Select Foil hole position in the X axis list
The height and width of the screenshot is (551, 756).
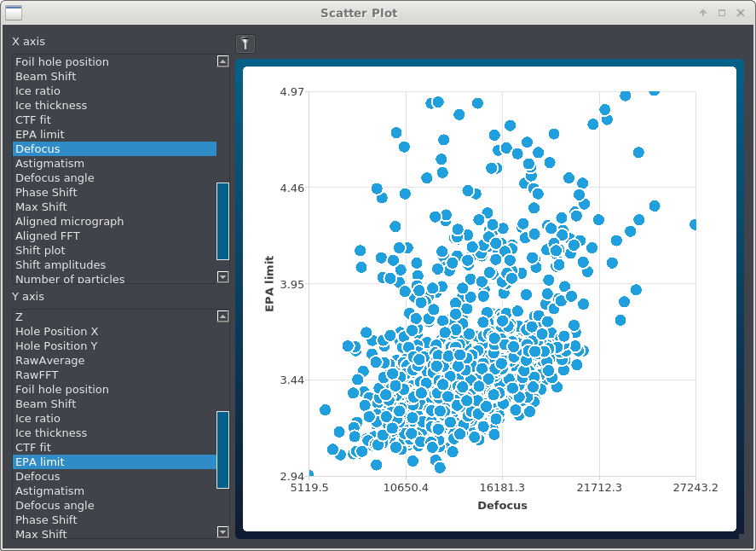coord(61,62)
